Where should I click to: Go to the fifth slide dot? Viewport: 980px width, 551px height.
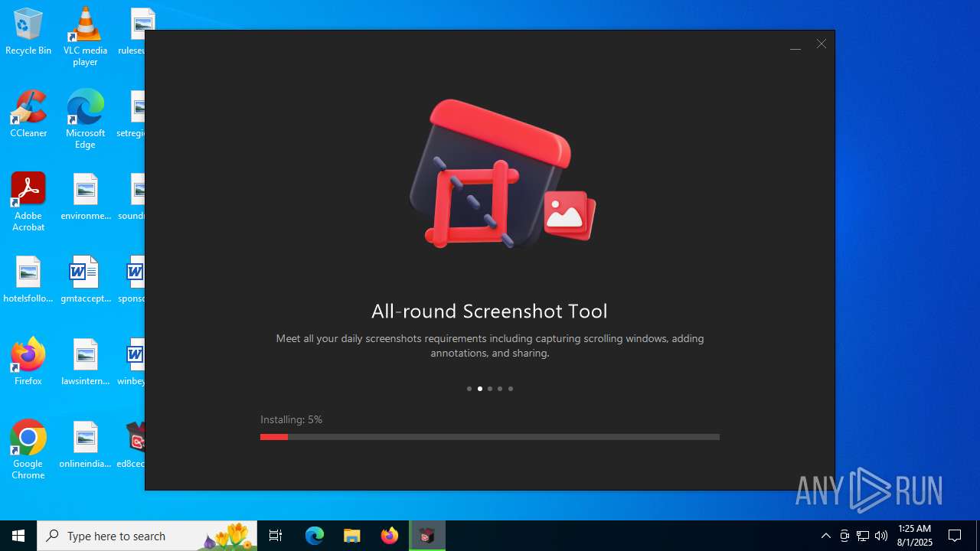point(511,389)
